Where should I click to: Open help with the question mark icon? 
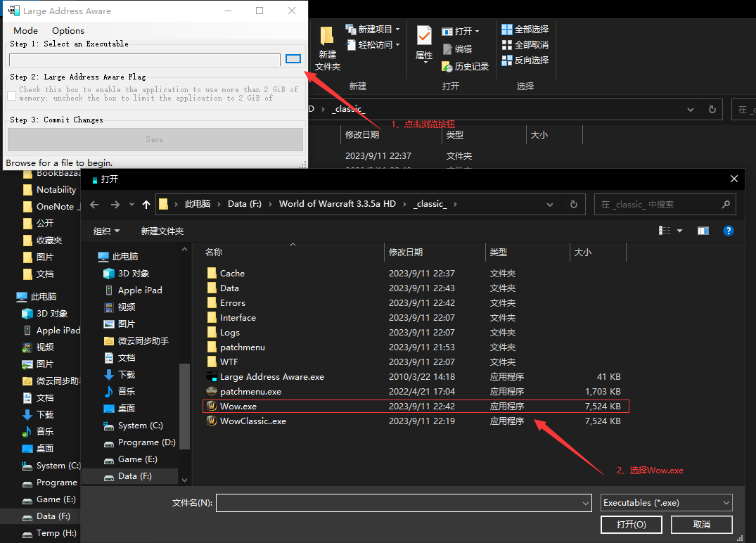coord(729,231)
